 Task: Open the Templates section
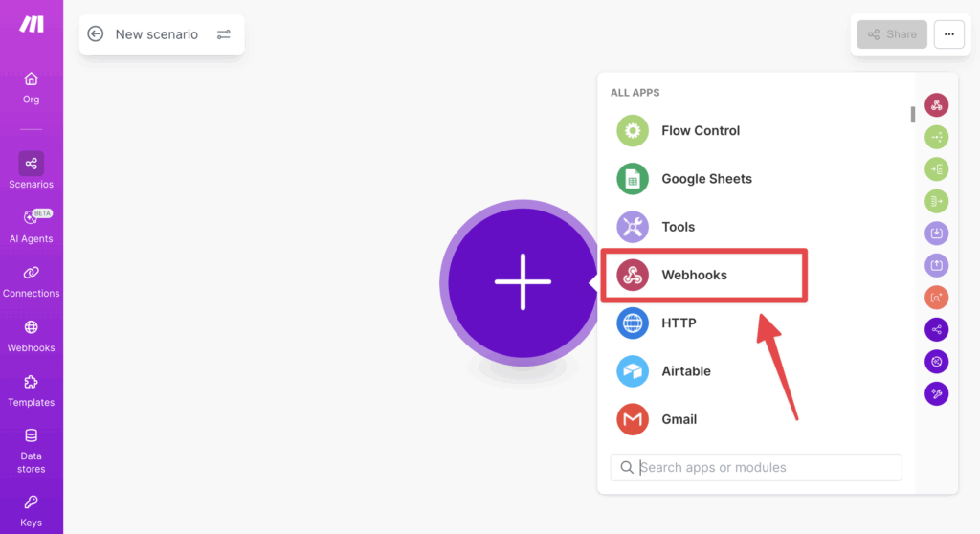(32, 390)
